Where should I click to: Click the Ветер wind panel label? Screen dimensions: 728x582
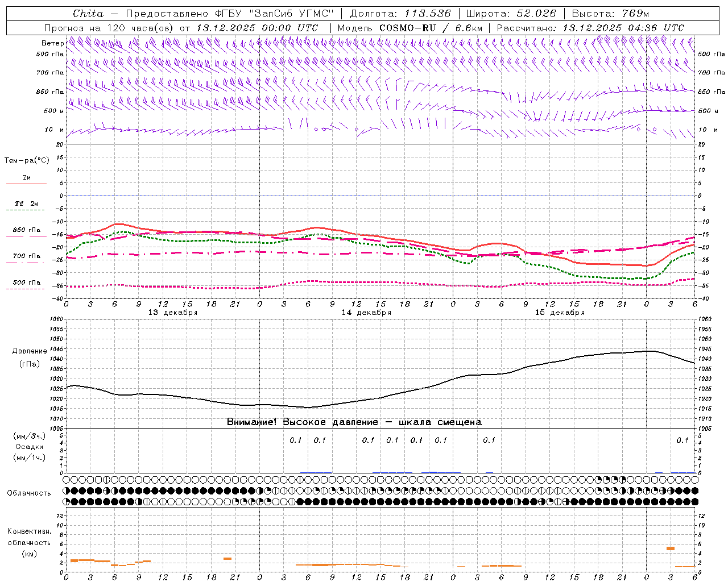pos(53,43)
